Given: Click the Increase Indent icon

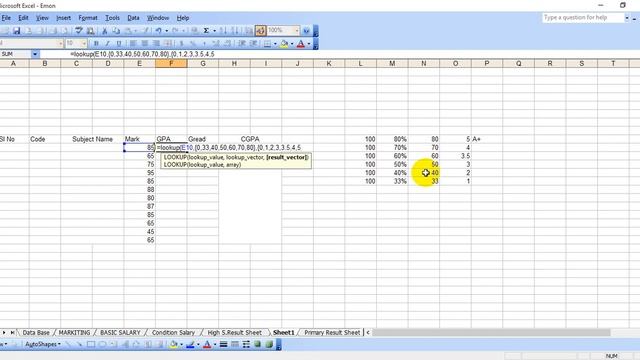Looking at the screenshot, I should [253, 44].
